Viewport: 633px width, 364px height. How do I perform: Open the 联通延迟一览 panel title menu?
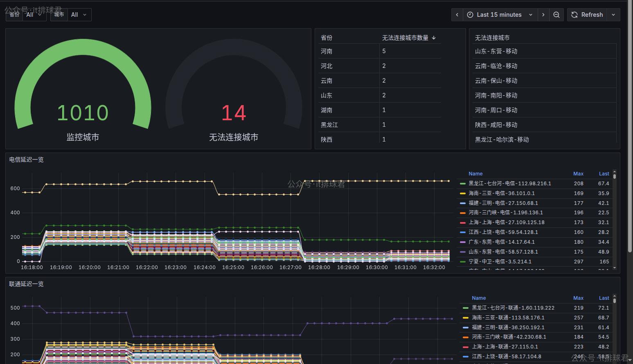tap(26, 284)
